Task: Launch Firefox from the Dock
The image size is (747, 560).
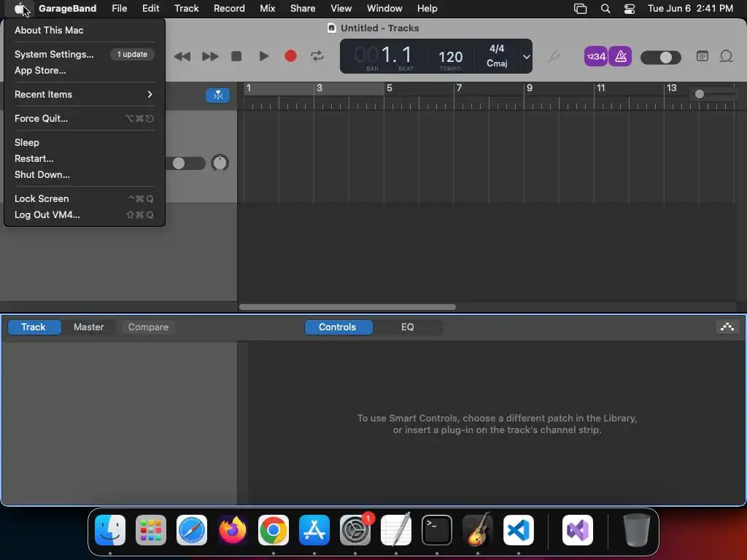Action: click(233, 530)
